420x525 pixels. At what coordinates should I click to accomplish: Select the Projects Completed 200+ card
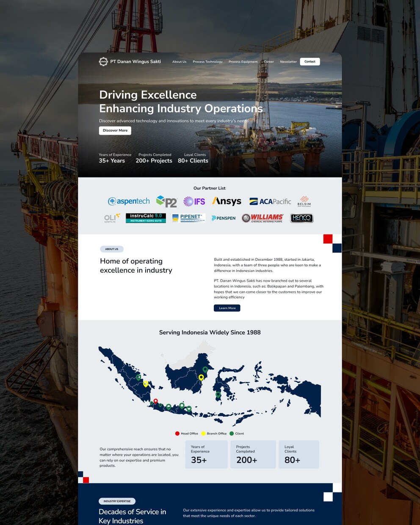[253, 454]
